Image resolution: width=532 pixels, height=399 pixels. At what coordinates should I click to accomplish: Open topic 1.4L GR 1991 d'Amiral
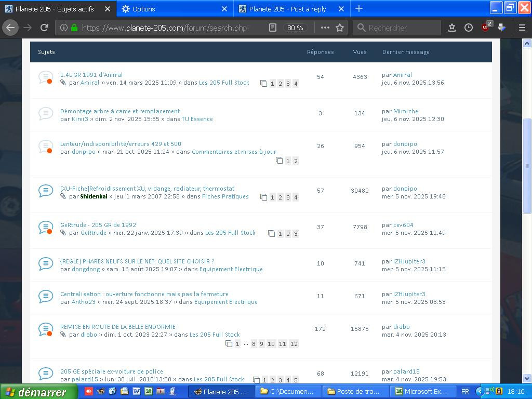point(91,75)
